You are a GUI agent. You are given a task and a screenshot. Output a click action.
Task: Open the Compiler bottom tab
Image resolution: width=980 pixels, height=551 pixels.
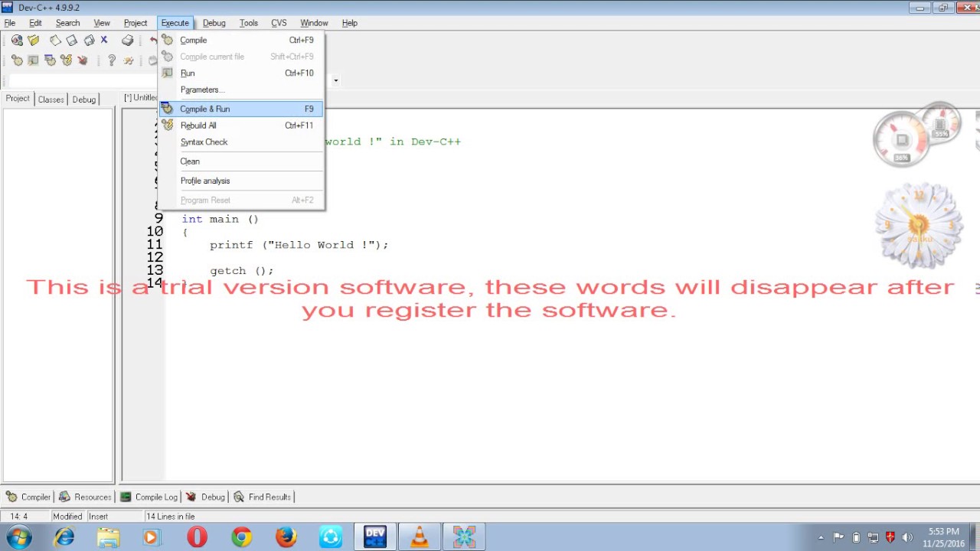pyautogui.click(x=28, y=497)
